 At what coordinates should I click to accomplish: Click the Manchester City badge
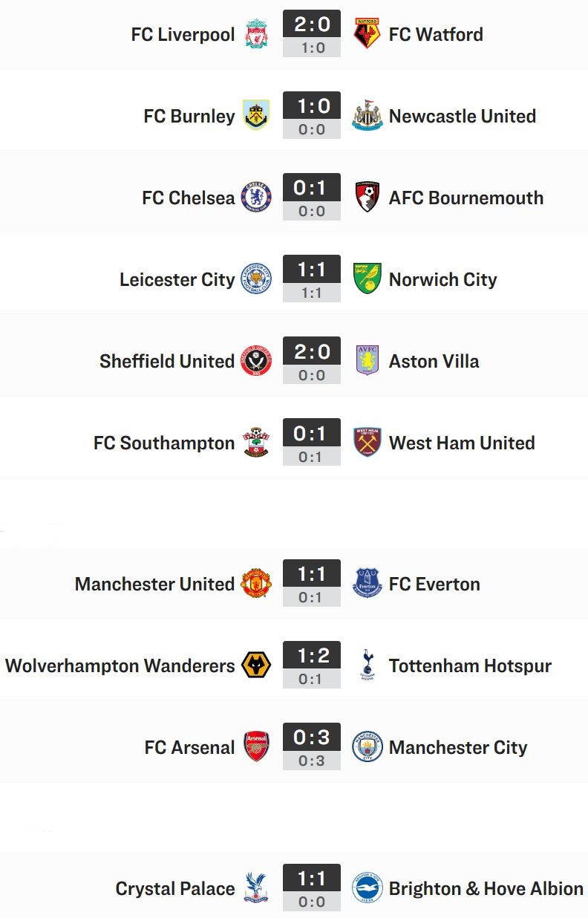[367, 747]
